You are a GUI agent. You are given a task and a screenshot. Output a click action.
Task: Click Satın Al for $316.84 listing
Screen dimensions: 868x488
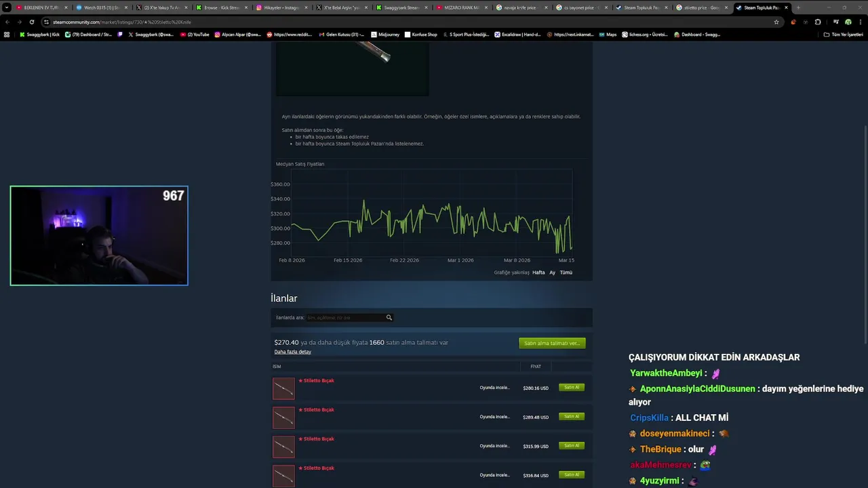(x=572, y=475)
